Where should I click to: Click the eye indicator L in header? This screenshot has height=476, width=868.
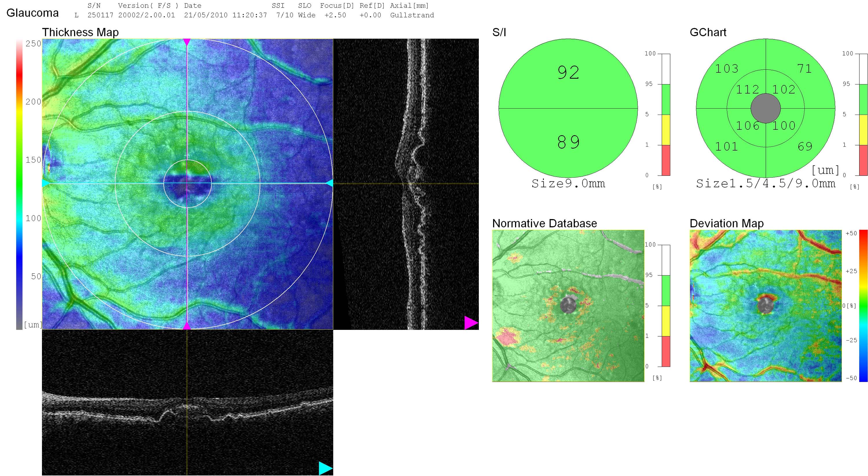(76, 16)
